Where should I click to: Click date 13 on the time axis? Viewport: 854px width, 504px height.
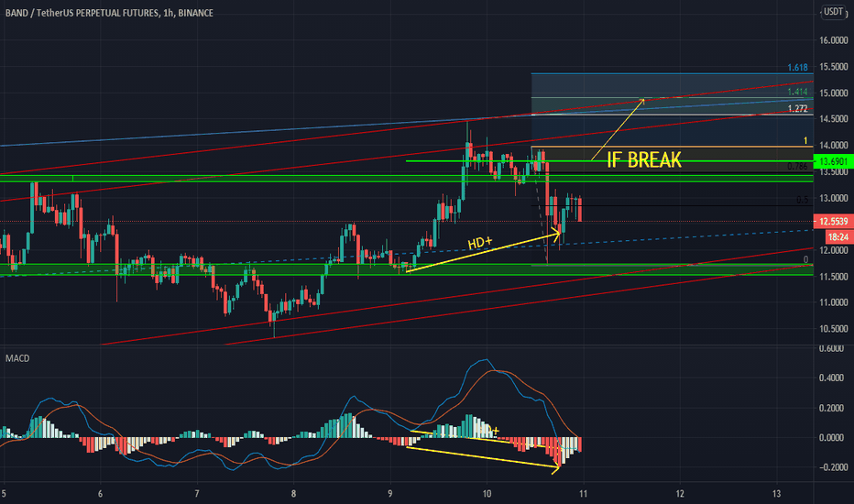(776, 494)
